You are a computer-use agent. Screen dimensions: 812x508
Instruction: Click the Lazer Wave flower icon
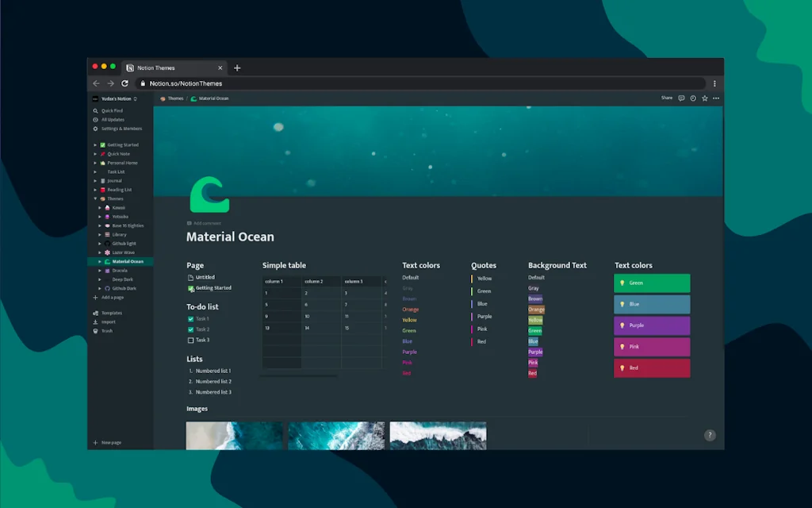[x=107, y=252]
